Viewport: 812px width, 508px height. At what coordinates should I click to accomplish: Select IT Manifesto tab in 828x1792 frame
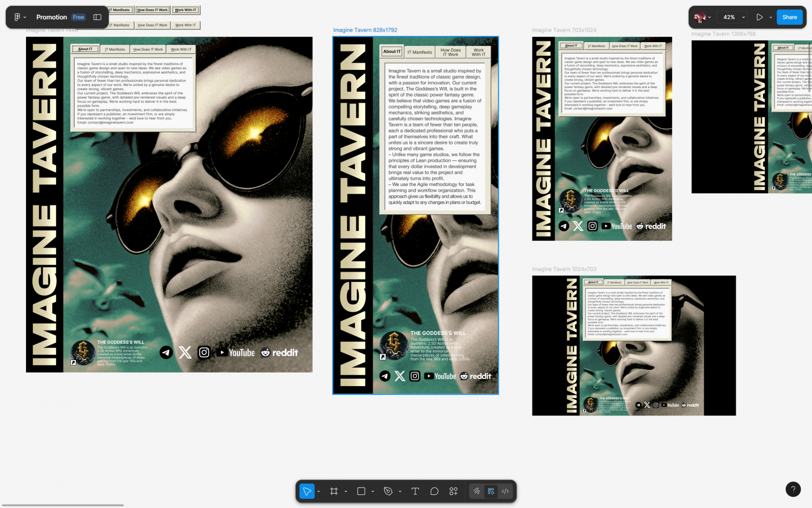(420, 52)
